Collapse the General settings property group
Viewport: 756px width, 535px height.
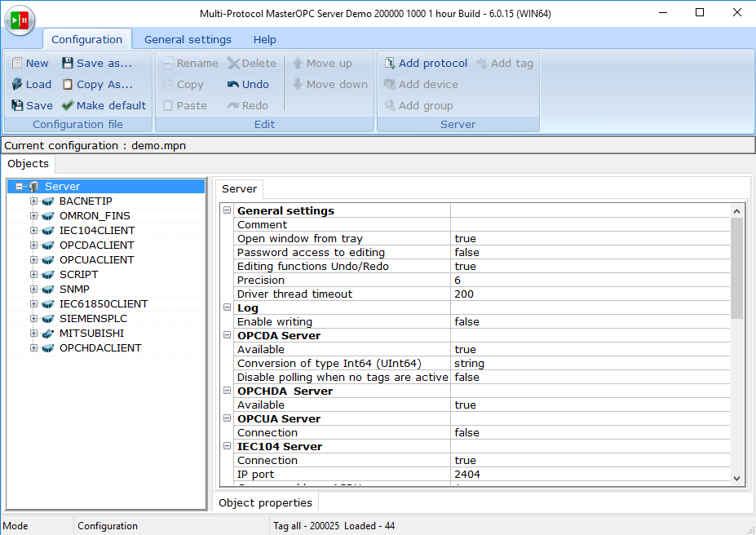[x=227, y=210]
